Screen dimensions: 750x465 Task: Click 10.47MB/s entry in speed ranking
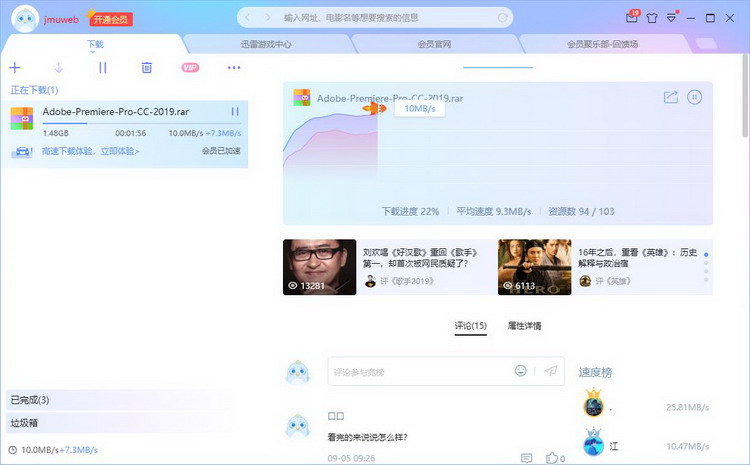687,446
